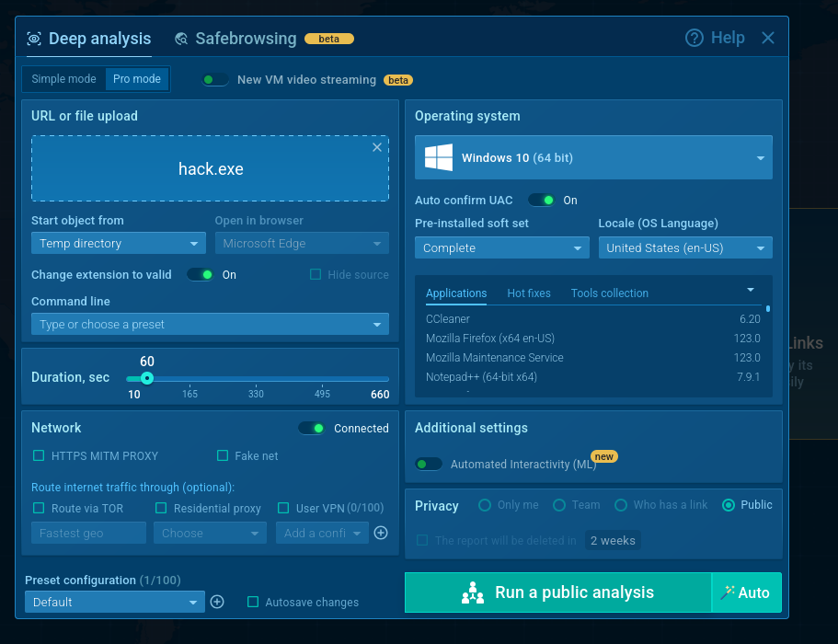Open the Applications software tab
The width and height of the screenshot is (838, 644).
[456, 293]
